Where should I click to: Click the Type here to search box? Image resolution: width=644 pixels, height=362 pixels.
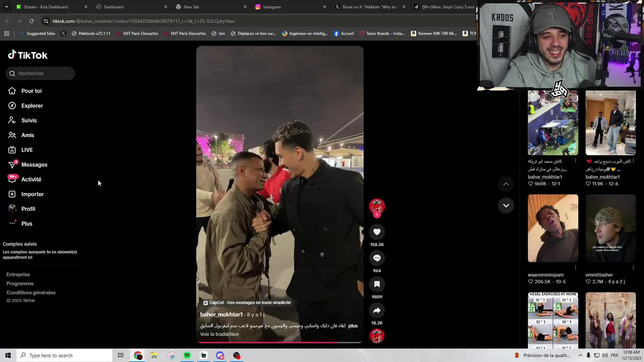64,355
